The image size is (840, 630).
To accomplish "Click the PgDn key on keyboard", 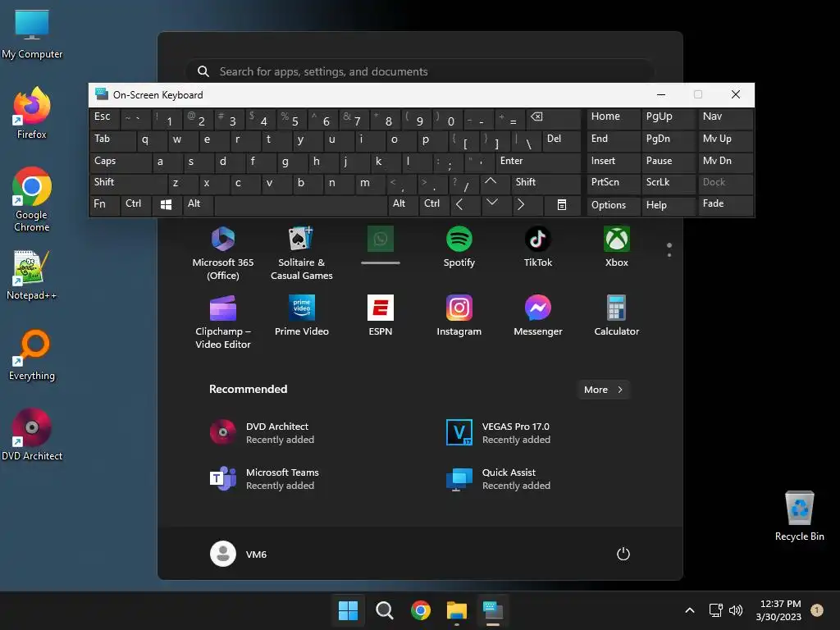I will [x=668, y=140].
